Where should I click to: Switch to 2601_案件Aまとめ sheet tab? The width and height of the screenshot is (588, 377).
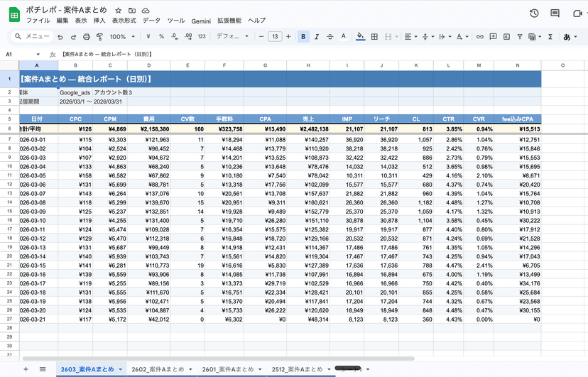click(x=228, y=369)
